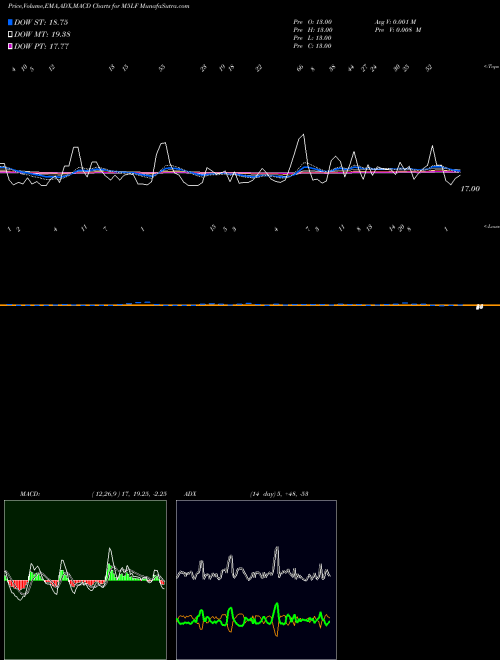Click the white DOW MT legend swatch
Screen dimensions: 500x660
[x=10, y=35]
